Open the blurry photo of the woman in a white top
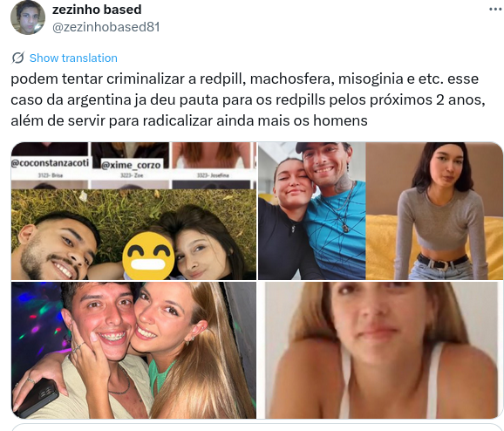The height and width of the screenshot is (431, 504). tap(380, 350)
